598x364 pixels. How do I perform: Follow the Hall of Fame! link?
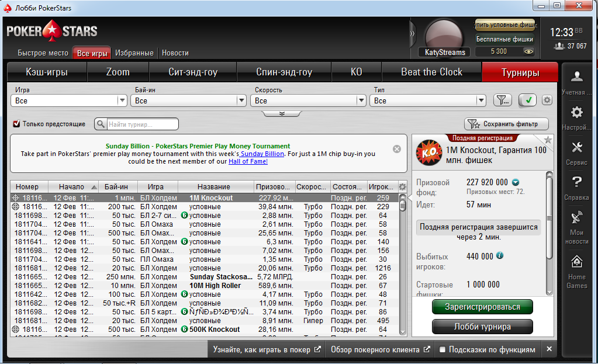coord(248,162)
